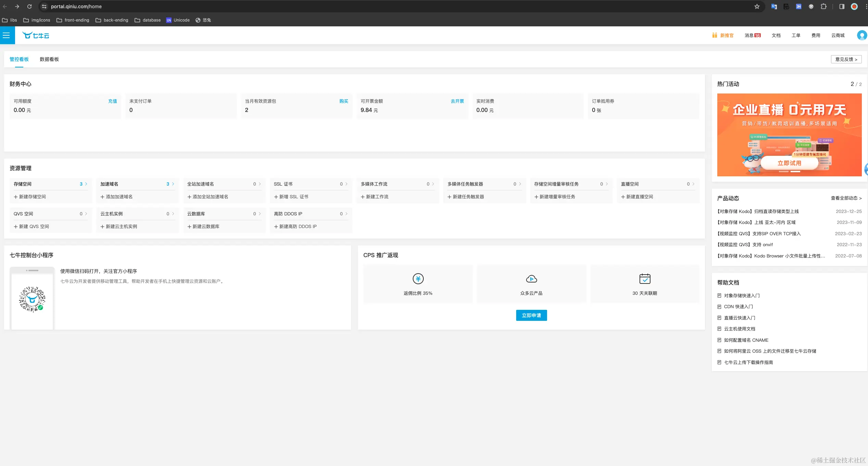This screenshot has height=466, width=868.
Task: Expand 存储空间 count chevron
Action: tap(86, 184)
